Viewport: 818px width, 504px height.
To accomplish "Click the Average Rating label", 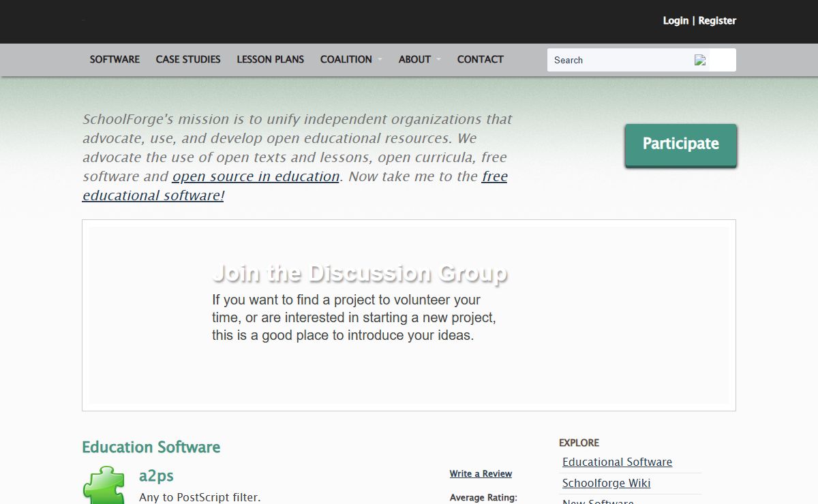I will pyautogui.click(x=483, y=498).
